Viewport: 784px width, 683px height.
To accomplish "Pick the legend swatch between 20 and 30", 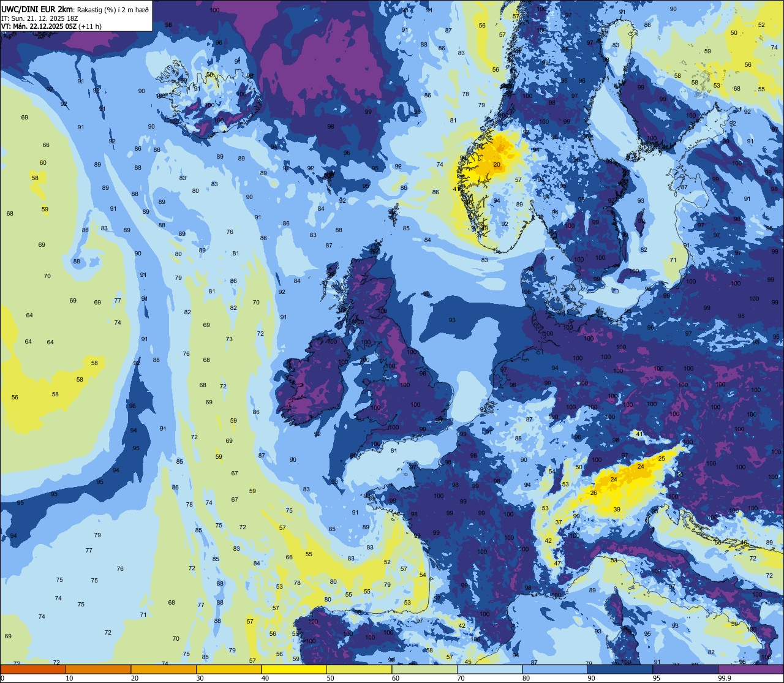I will 164,669.
